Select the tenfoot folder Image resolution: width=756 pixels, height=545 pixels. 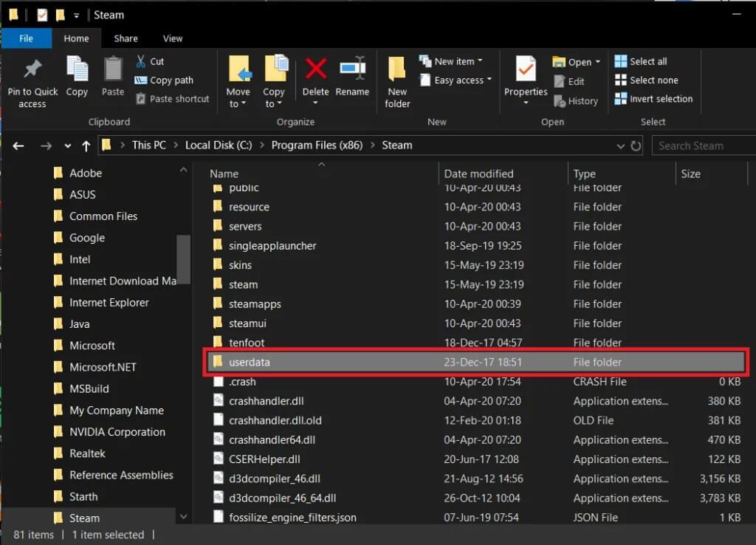pos(476,342)
